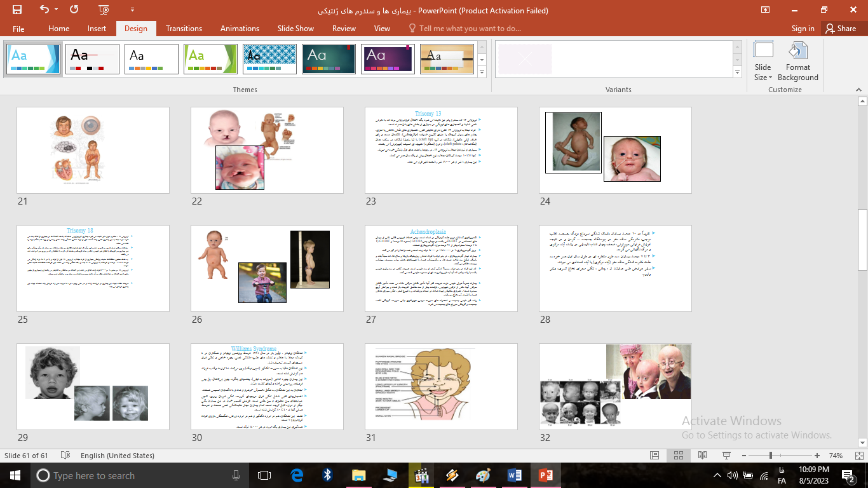Screen dimensions: 868x488
Task: Start slideshow from beginning via toolbar icon
Action: 104,10
